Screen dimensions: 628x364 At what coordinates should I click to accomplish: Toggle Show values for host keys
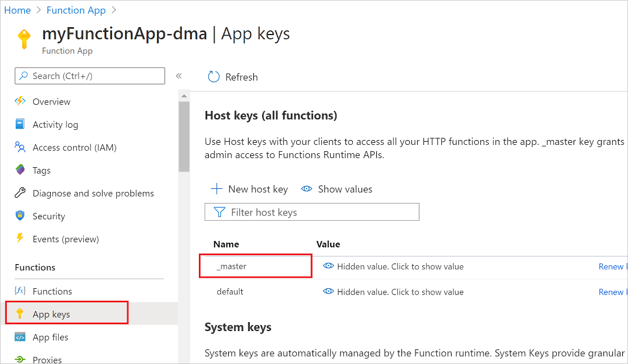pos(337,189)
